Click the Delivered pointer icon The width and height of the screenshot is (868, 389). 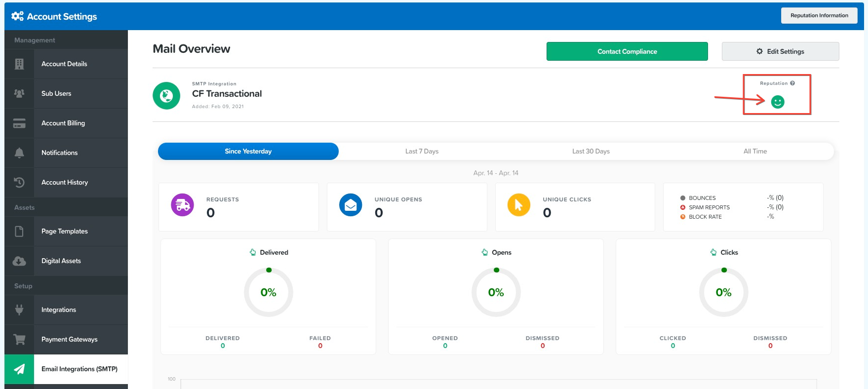pos(253,252)
